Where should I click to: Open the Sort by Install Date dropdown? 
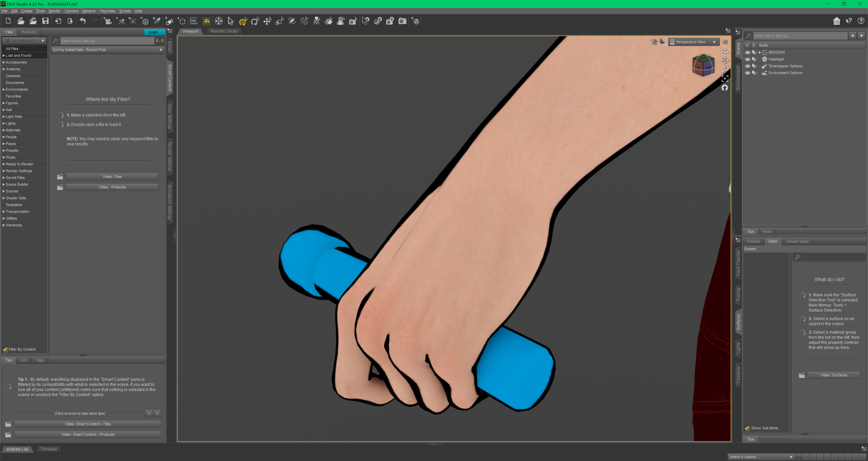[x=108, y=50]
